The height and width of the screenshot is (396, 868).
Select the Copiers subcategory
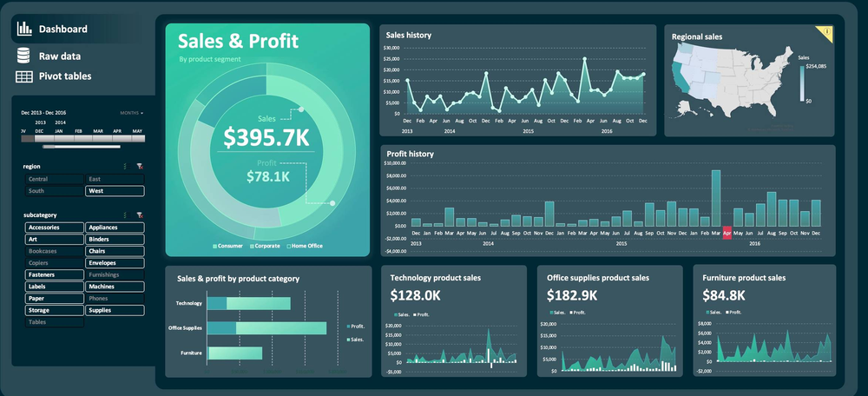tap(54, 263)
